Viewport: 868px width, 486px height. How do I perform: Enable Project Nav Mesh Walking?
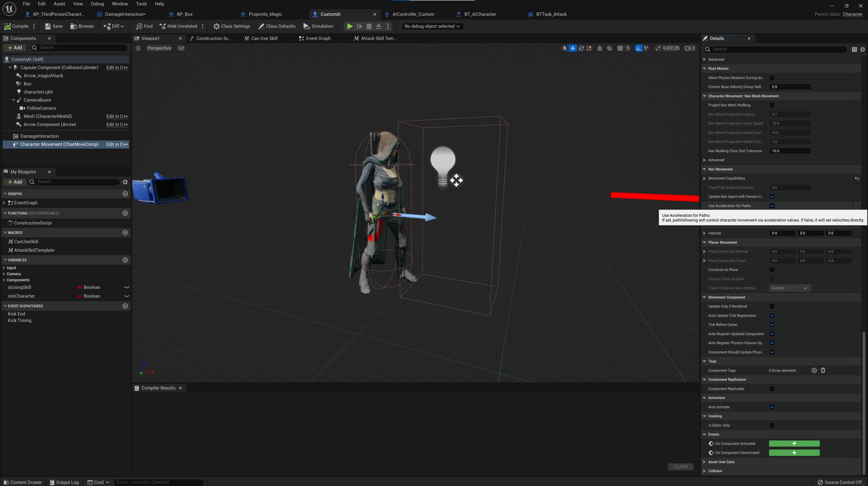772,105
